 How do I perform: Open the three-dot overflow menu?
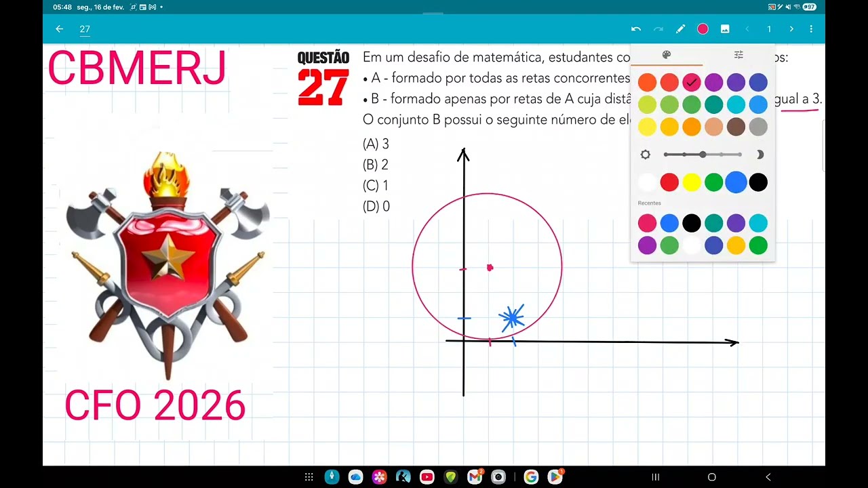click(x=811, y=29)
